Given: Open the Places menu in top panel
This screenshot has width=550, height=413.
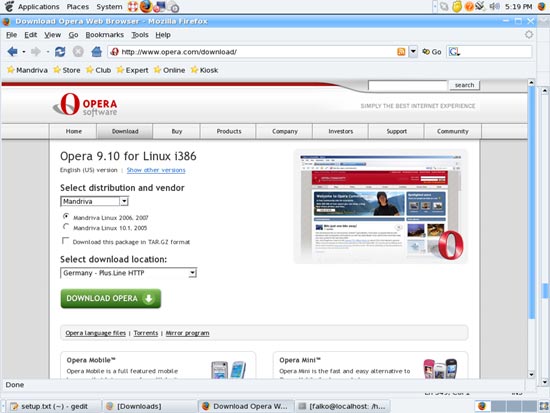Looking at the screenshot, I should (78, 6).
